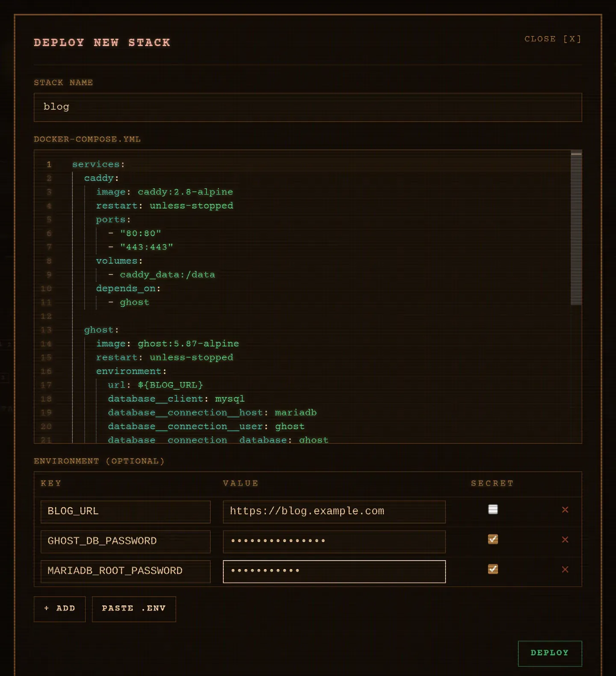Edit the MARIADB_ROOT_PASSWORD key field
The image size is (616, 676).
[125, 572]
